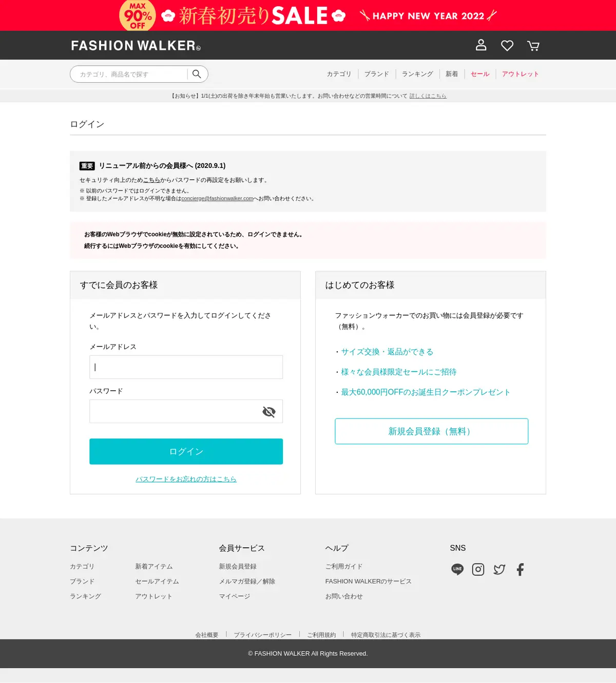Screen dimensions: 616x683
Task: Open プライバシーポリシー footer link
Action: [263, 635]
